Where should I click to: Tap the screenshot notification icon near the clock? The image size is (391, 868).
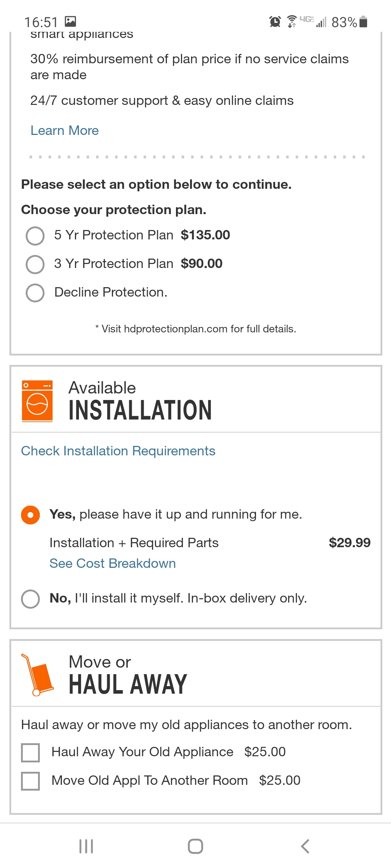[71, 22]
